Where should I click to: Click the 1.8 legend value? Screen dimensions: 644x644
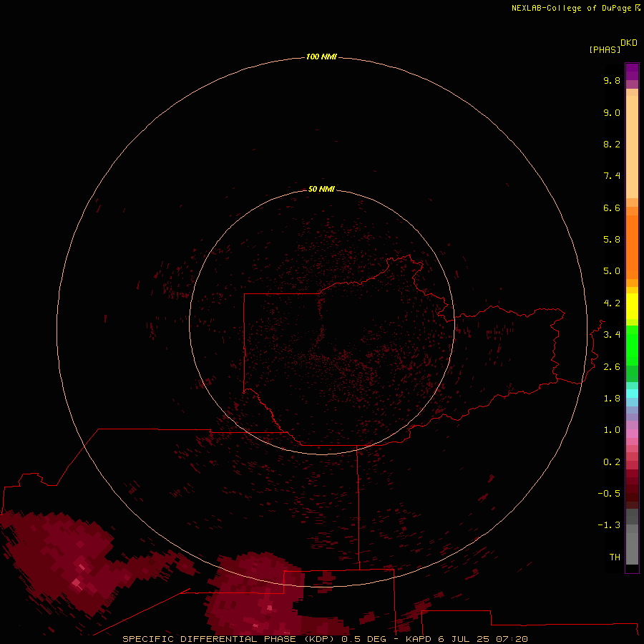pyautogui.click(x=612, y=399)
